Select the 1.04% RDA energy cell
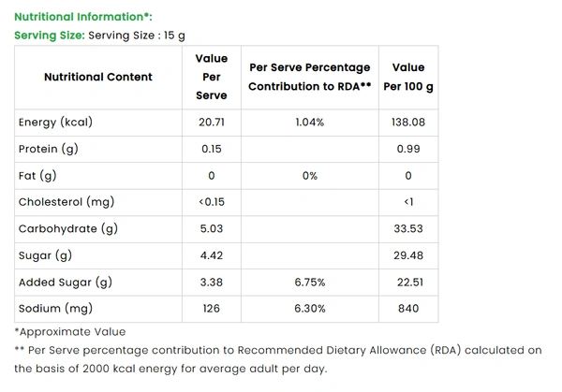 309,123
